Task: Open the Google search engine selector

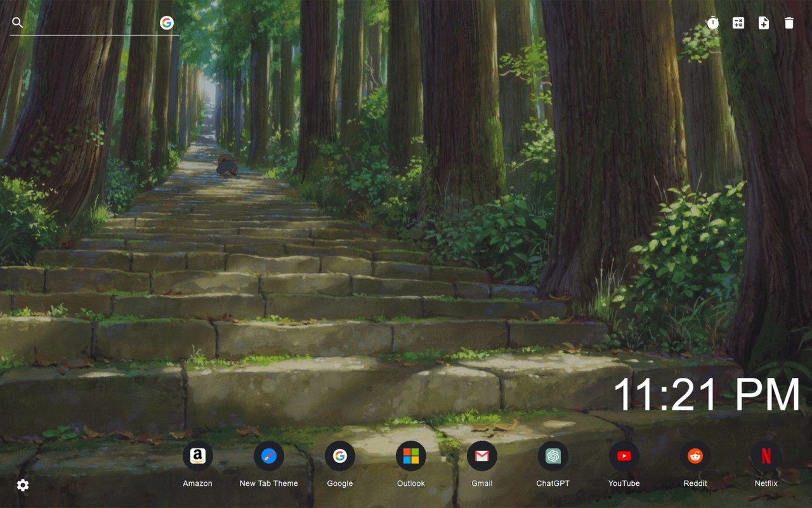Action: (167, 23)
